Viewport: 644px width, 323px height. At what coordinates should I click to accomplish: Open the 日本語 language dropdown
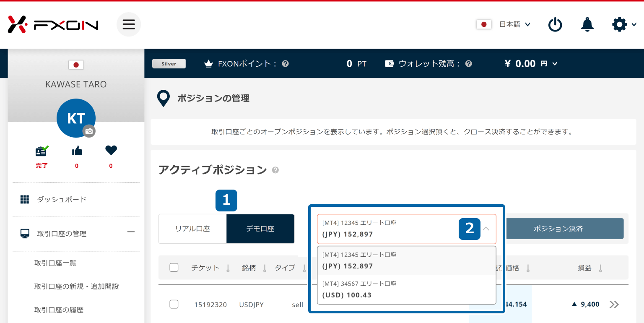[515, 24]
